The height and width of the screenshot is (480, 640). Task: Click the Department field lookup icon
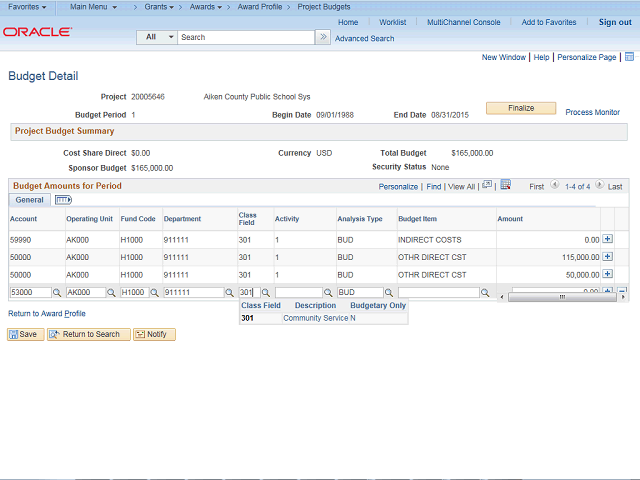click(x=228, y=293)
